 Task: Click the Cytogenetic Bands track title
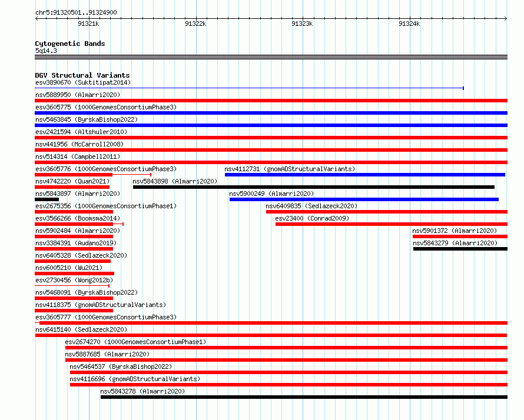(x=70, y=44)
